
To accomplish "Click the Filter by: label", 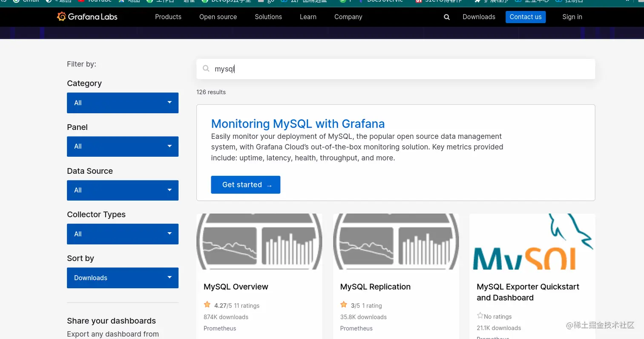I will pos(81,64).
